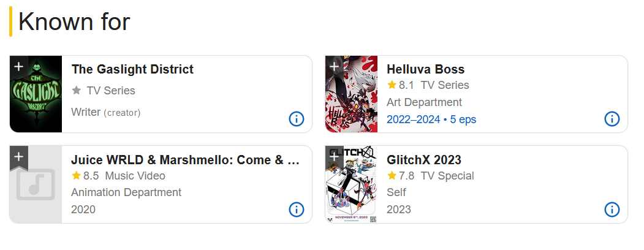Open Juice WRLD & Marshmello title link
644x250 pixels.
pyautogui.click(x=185, y=160)
